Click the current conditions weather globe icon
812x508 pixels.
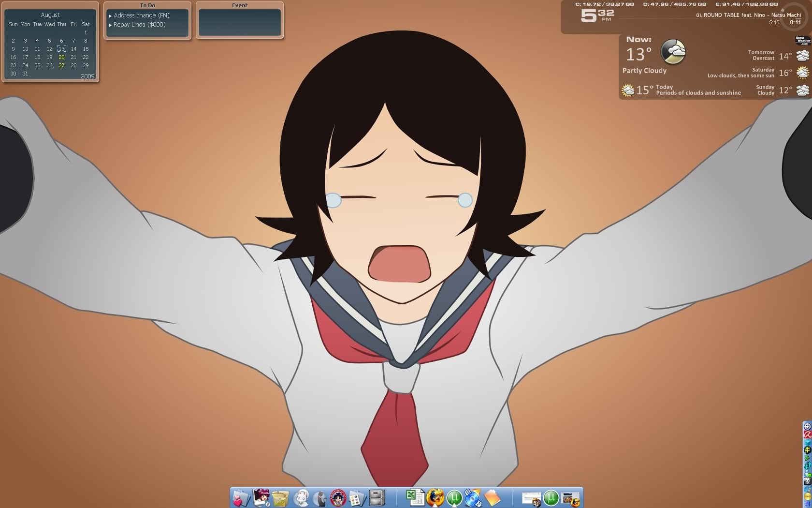tap(673, 52)
